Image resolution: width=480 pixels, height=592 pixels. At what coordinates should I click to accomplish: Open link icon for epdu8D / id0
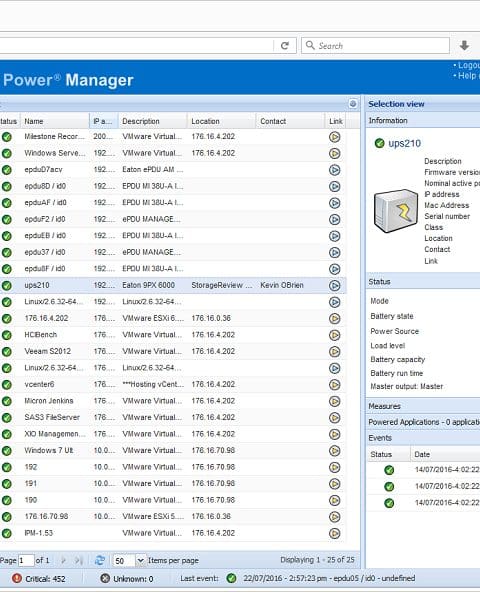[335, 187]
